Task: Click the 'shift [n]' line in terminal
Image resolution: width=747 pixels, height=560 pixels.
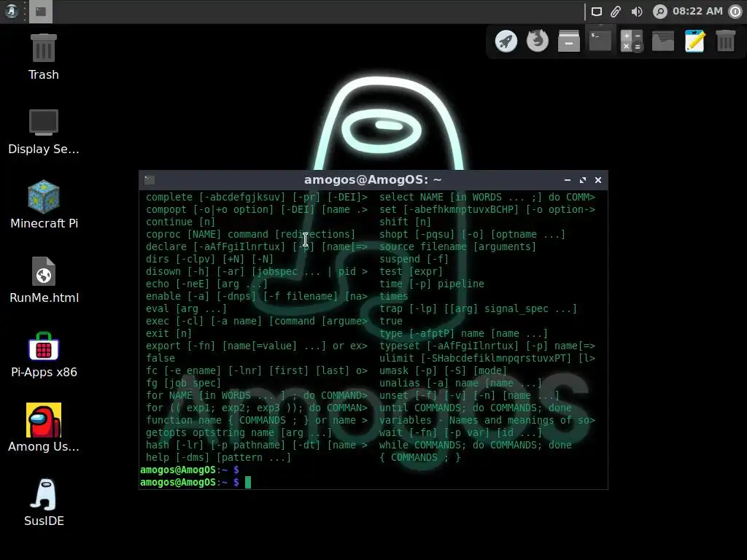Action: coord(405,222)
